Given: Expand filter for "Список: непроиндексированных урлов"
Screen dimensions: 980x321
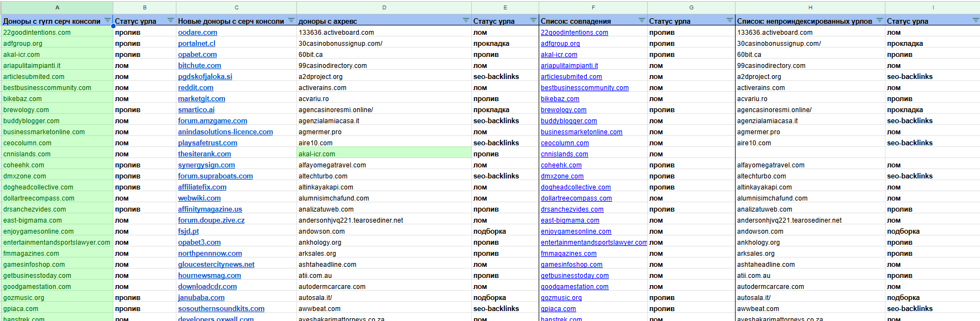Looking at the screenshot, I should 879,21.
